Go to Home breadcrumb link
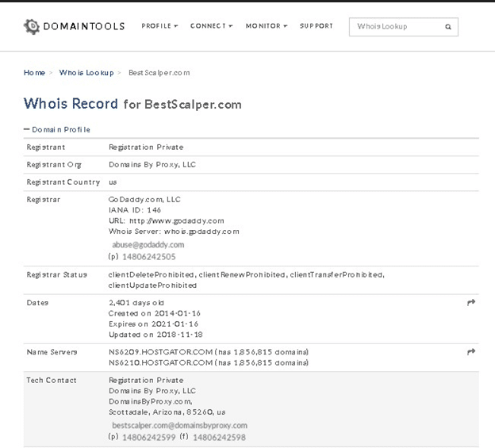The height and width of the screenshot is (448, 495). pyautogui.click(x=34, y=73)
